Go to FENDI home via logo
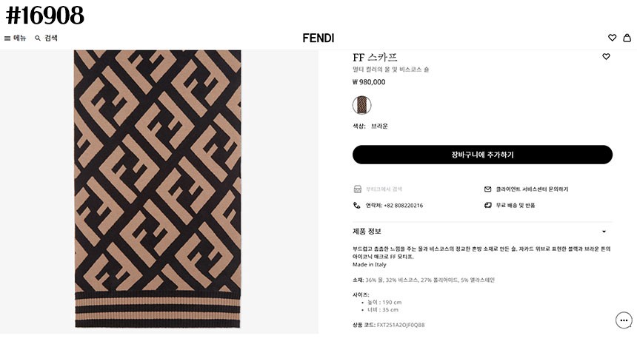Viewport: 637px width, 364px height. click(318, 38)
